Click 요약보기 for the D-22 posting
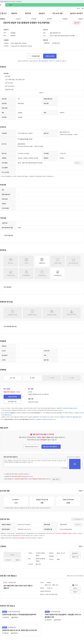84x644 pixels. point(75,588)
